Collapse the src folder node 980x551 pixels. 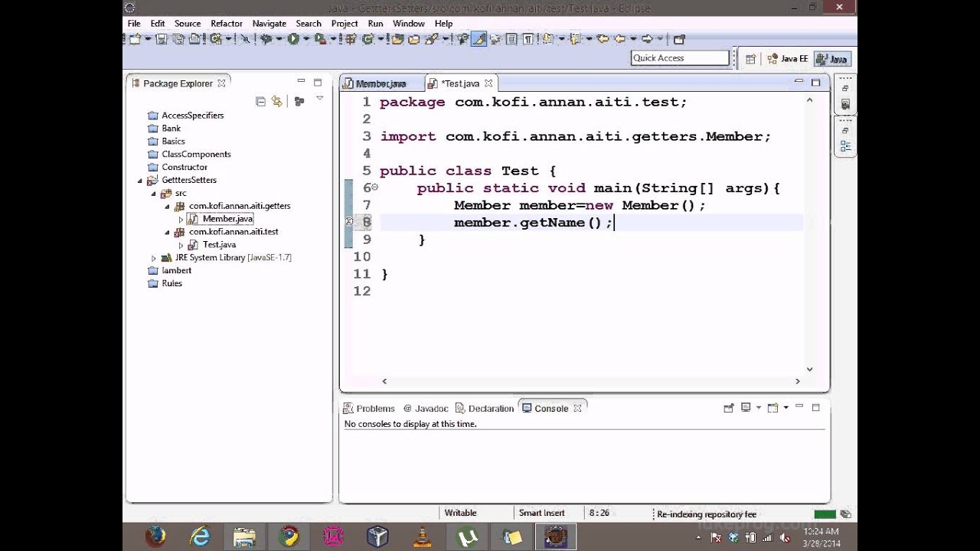(x=153, y=194)
